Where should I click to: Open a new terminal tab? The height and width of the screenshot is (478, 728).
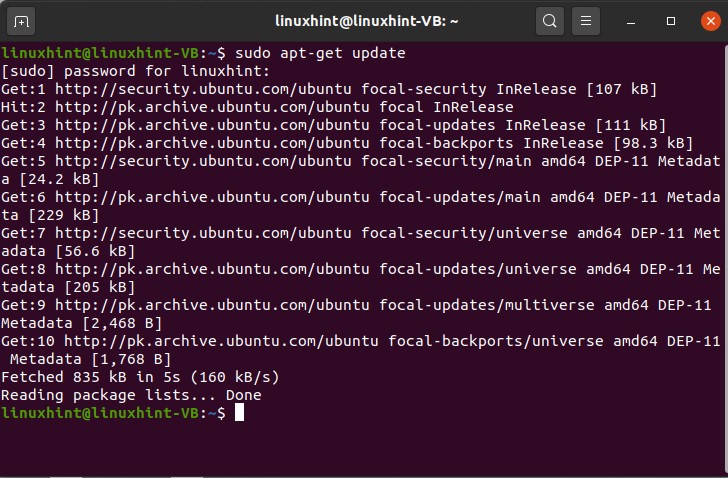tap(22, 20)
